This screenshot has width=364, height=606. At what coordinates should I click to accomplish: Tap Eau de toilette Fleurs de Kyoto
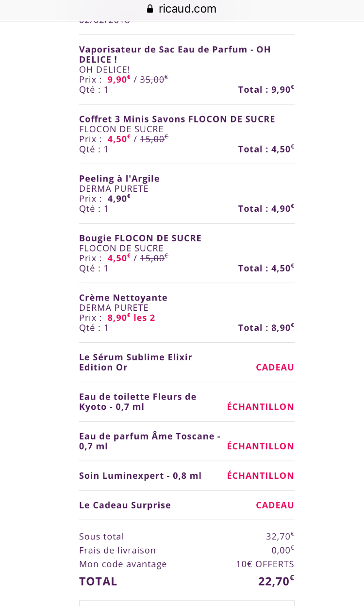138,402
